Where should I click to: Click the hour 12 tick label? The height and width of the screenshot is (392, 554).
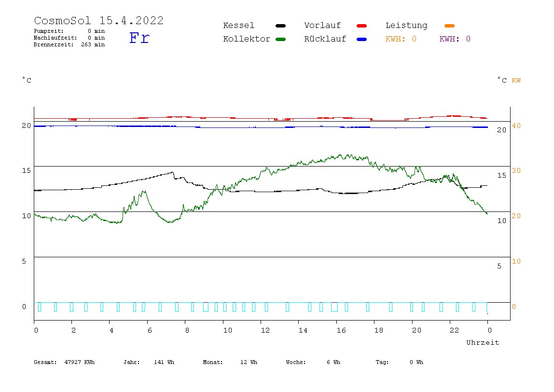265,330
